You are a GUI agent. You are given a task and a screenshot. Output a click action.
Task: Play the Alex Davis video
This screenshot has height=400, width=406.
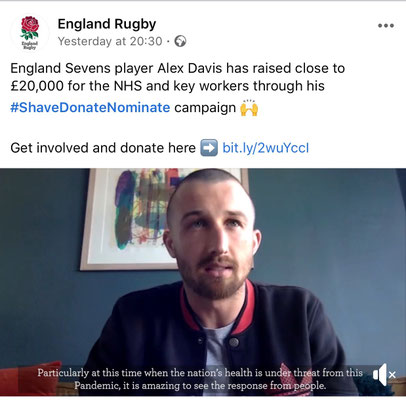click(203, 282)
